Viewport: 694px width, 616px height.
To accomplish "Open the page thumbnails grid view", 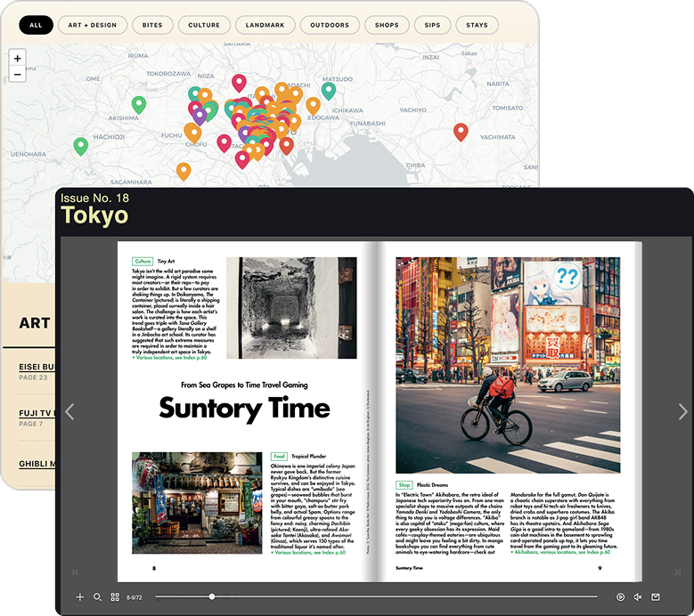I will (115, 597).
